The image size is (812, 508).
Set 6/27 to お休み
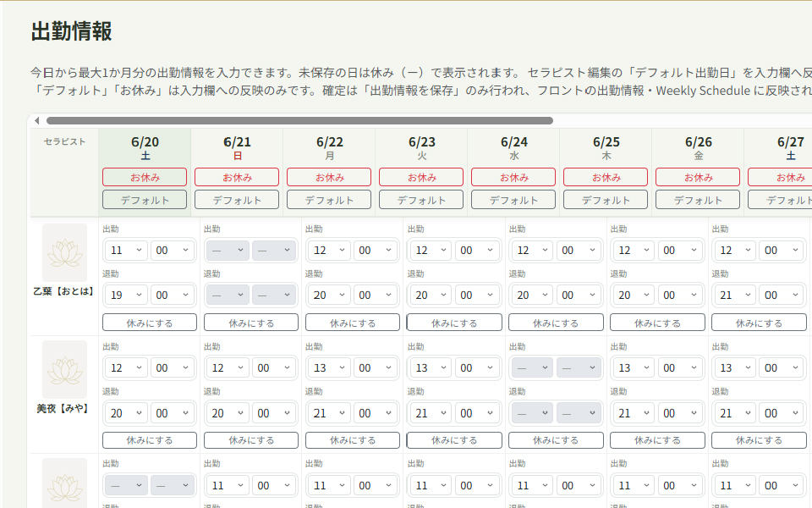pyautogui.click(x=780, y=177)
